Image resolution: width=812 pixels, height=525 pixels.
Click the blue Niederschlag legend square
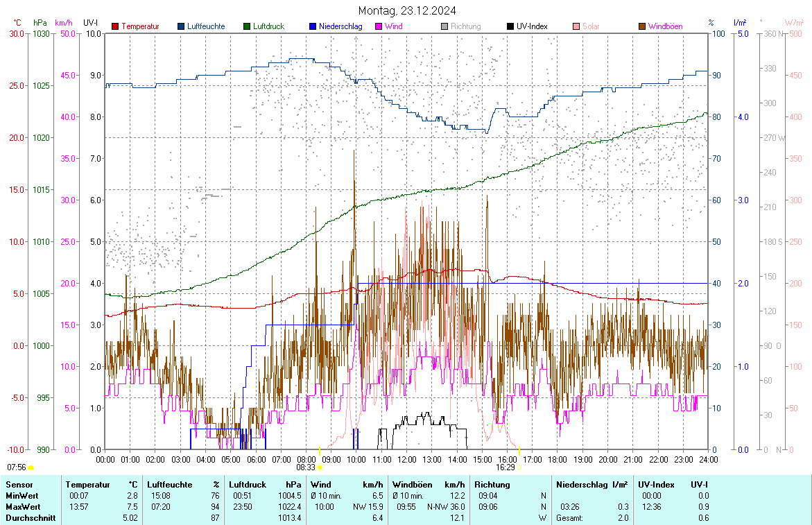pyautogui.click(x=313, y=26)
